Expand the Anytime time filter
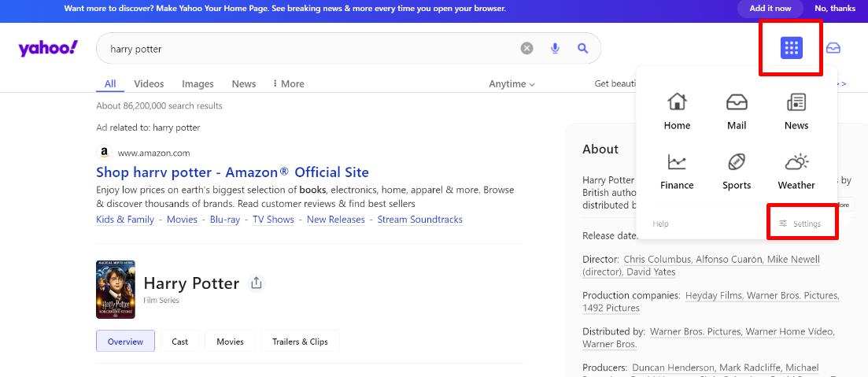The image size is (868, 377). pos(512,84)
